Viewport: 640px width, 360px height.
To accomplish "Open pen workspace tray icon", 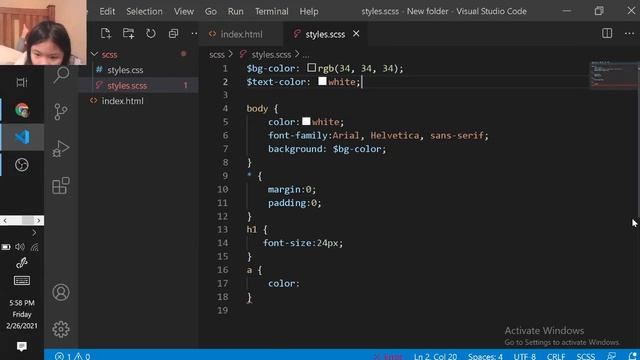I will [x=22, y=263].
